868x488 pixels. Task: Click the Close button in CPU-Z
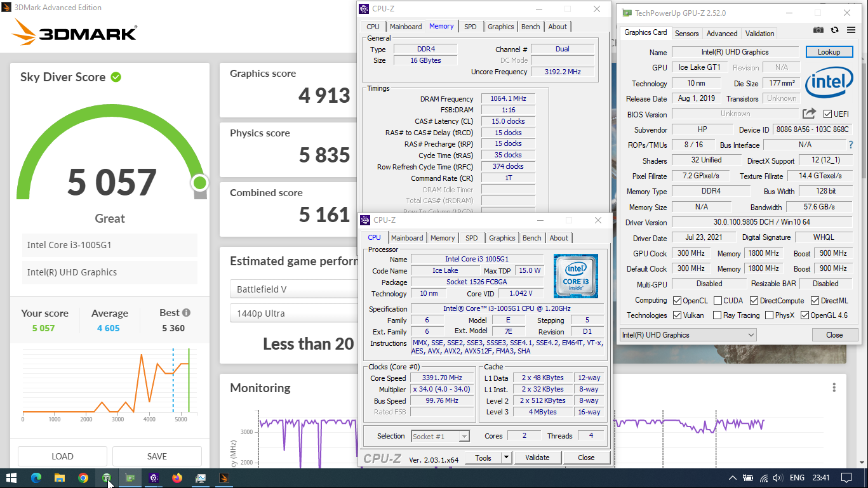click(586, 458)
